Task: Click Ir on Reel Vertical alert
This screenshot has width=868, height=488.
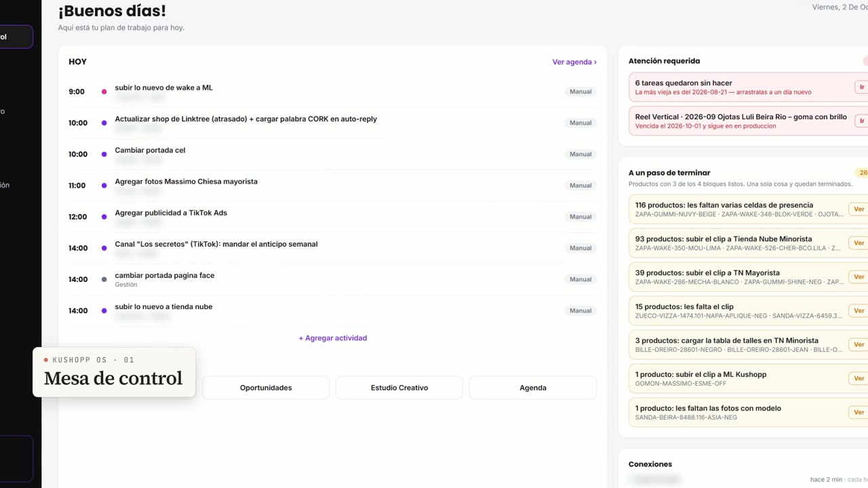Action: click(861, 121)
